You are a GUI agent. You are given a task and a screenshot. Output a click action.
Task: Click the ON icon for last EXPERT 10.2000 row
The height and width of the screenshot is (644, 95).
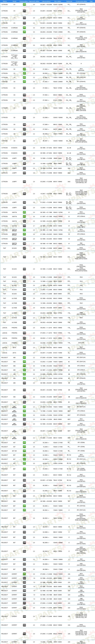pos(24,642)
